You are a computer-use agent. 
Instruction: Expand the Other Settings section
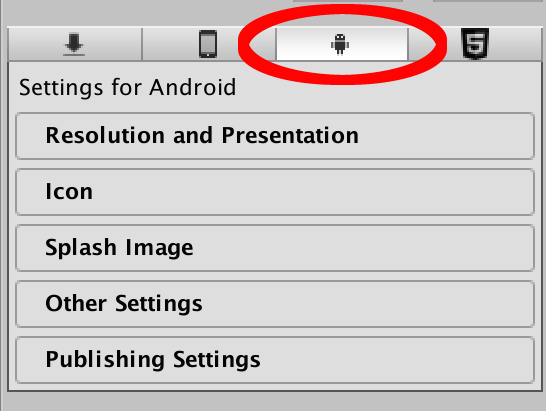275,304
